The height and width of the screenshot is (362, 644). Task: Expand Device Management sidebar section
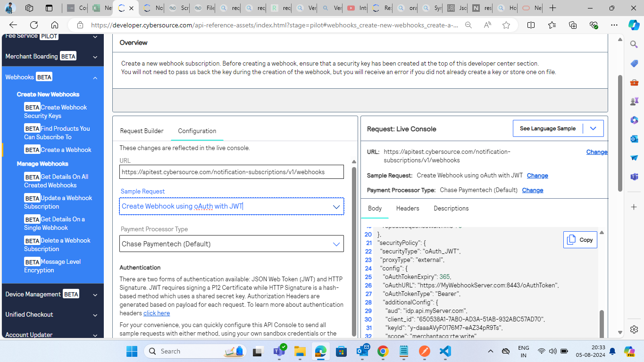95,295
